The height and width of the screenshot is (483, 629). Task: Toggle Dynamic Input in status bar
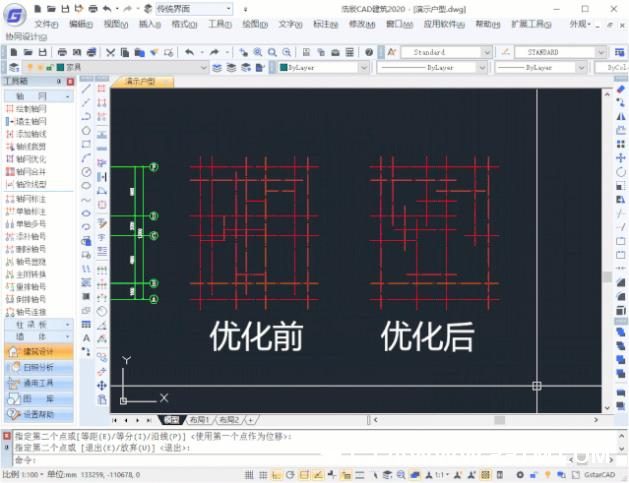tap(345, 475)
